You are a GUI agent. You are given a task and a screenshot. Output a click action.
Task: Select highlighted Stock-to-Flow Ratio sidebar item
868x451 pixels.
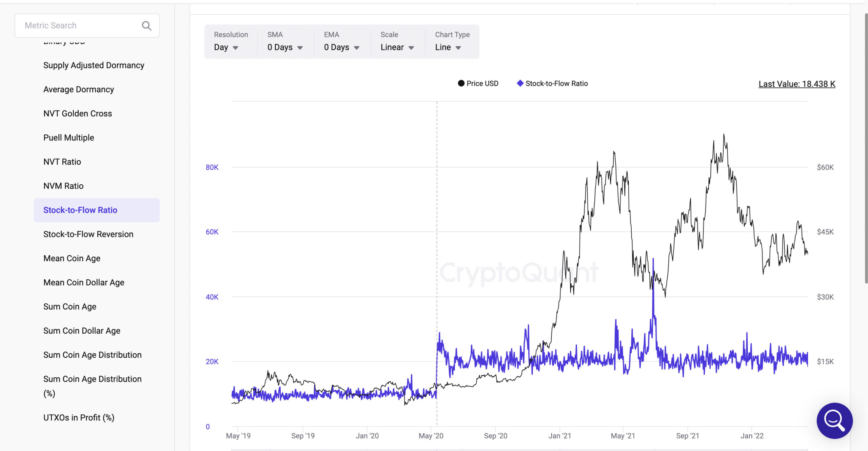97,210
